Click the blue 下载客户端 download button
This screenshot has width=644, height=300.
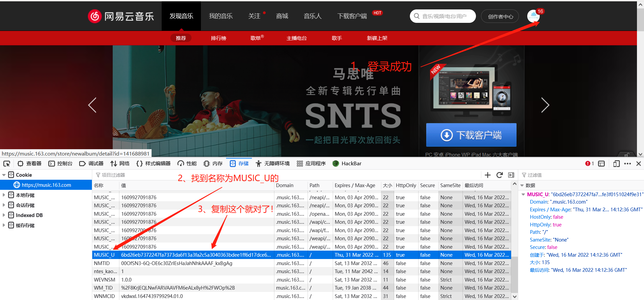tap(471, 135)
